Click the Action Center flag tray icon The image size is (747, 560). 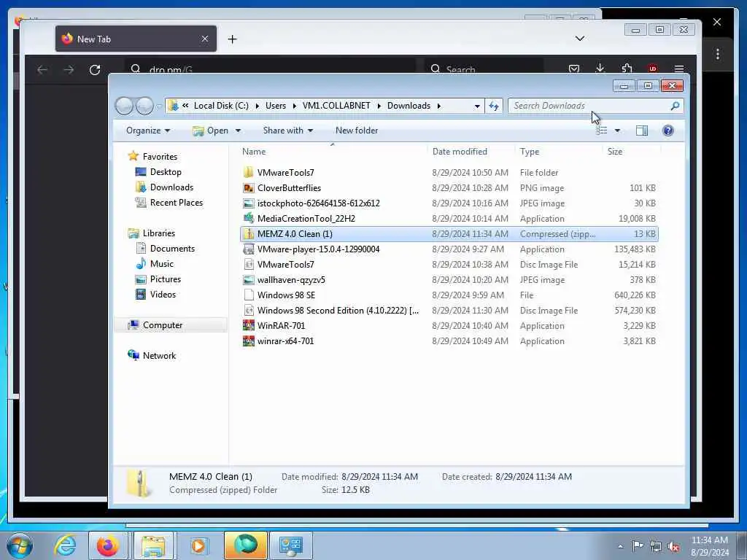[638, 546]
